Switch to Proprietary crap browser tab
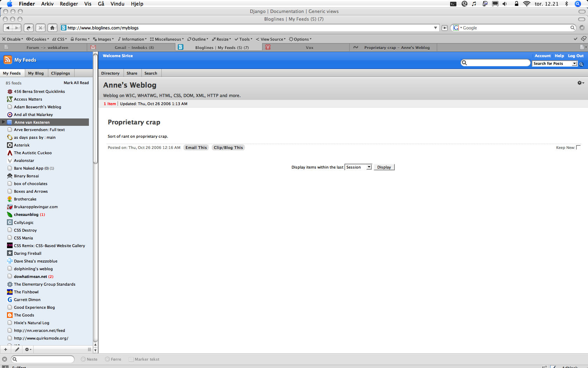 [393, 47]
